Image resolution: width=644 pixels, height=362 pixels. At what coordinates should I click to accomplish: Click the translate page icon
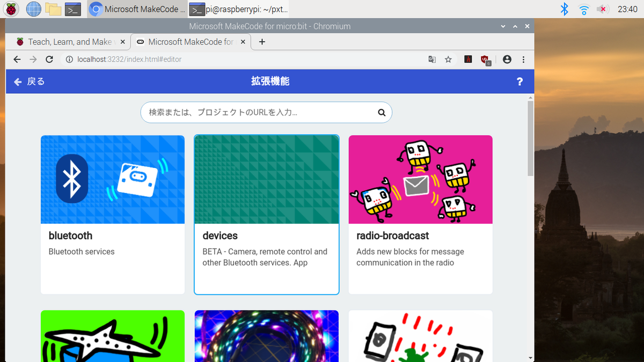click(432, 60)
